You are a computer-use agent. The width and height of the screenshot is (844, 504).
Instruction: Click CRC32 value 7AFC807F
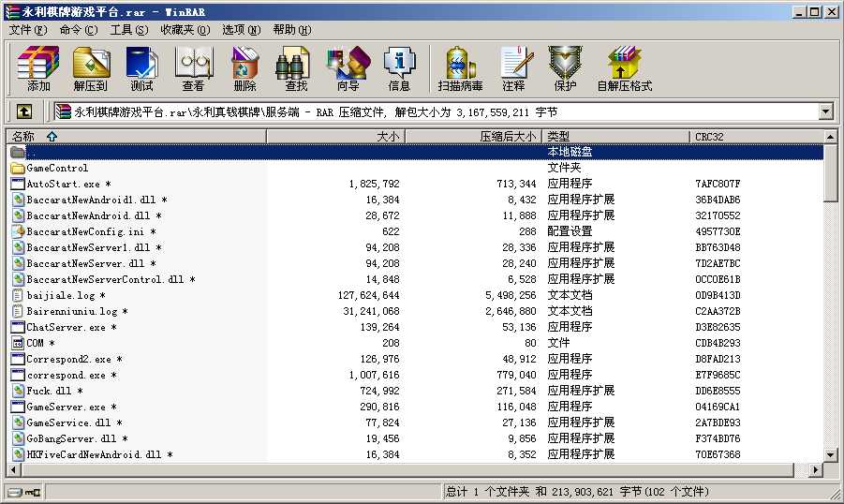[718, 184]
